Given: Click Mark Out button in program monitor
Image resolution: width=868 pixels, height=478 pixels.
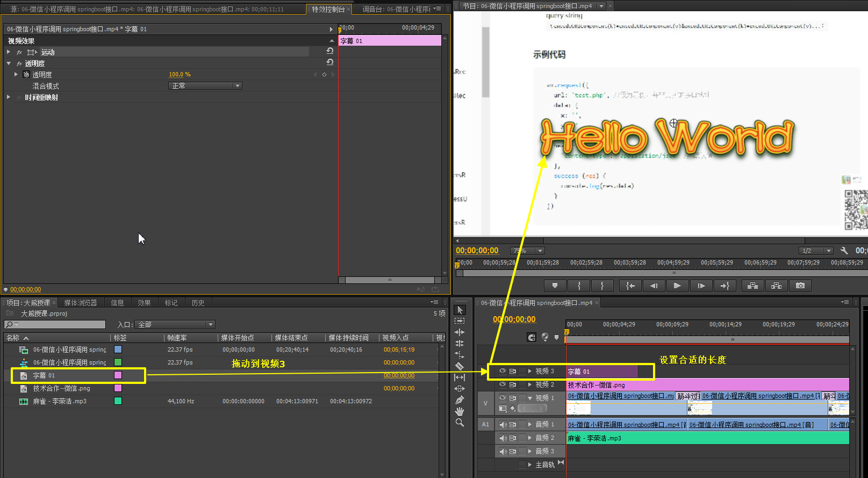Looking at the screenshot, I should (x=602, y=286).
